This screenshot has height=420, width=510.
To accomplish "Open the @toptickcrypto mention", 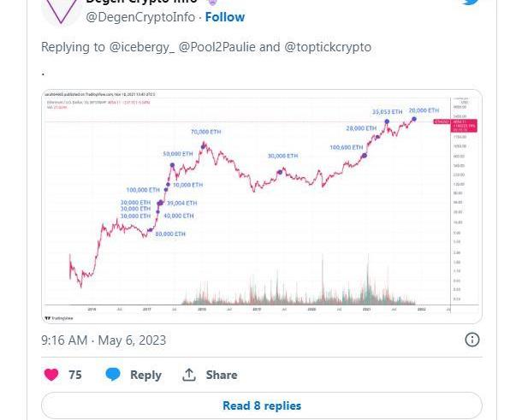I will (x=328, y=47).
